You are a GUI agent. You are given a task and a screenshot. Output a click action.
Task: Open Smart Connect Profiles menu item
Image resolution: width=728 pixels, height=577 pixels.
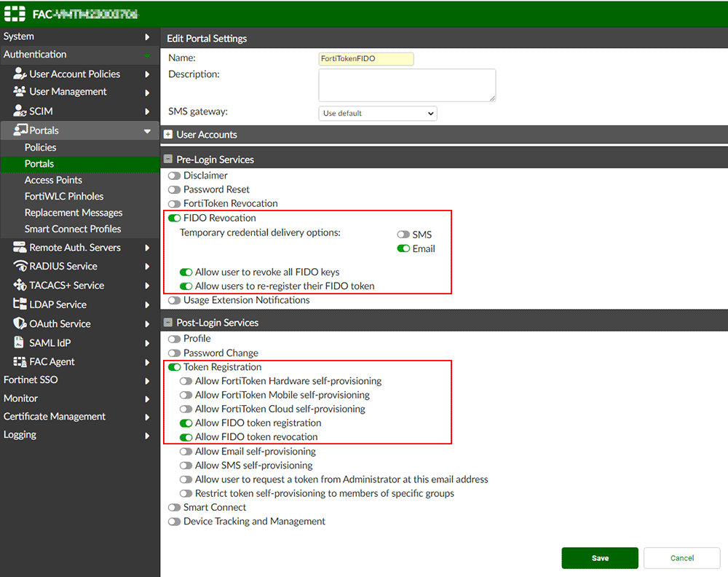[73, 229]
